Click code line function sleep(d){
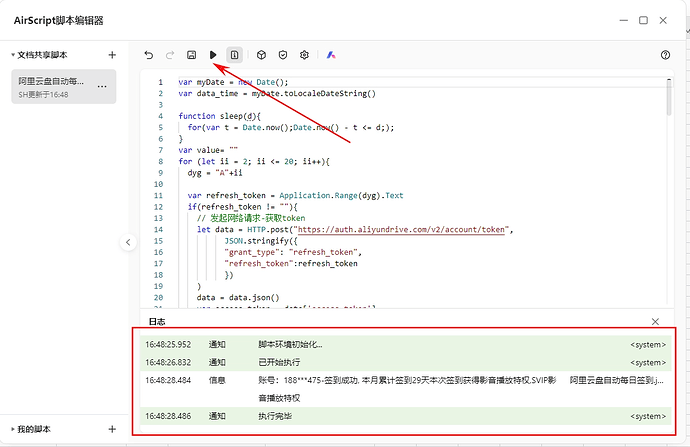This screenshot has height=447, width=690. (220, 116)
